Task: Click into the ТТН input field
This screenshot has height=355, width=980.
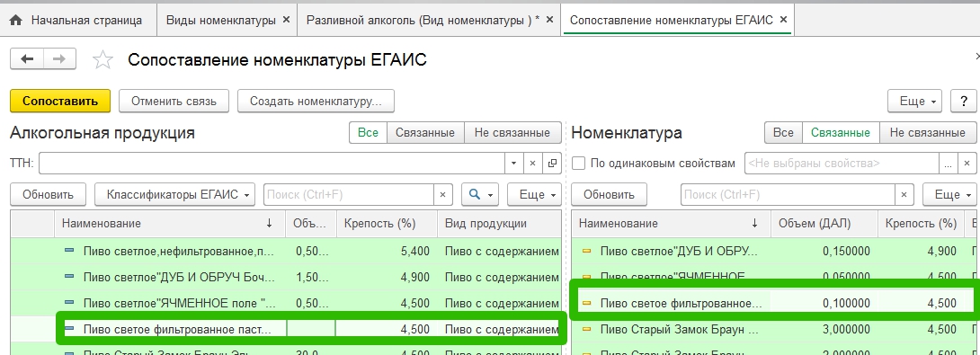Action: click(272, 164)
